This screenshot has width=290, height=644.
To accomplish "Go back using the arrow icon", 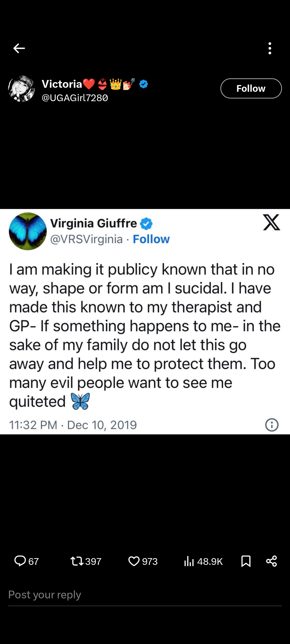I will click(19, 48).
